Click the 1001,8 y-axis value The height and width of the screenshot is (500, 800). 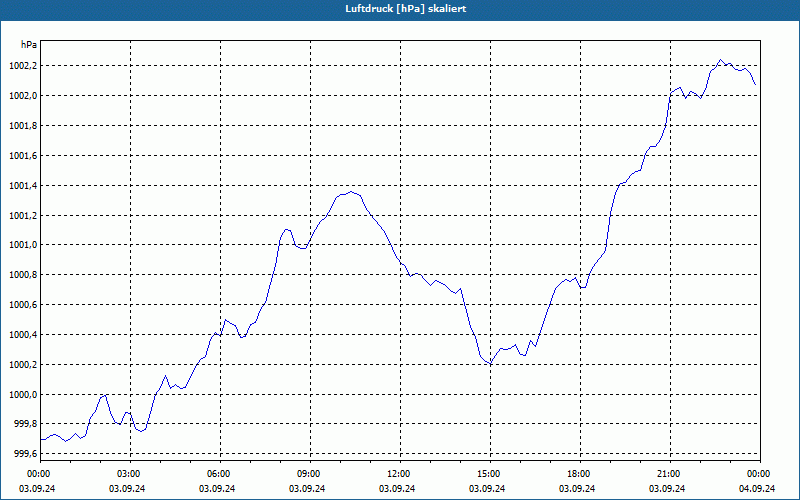[23, 126]
